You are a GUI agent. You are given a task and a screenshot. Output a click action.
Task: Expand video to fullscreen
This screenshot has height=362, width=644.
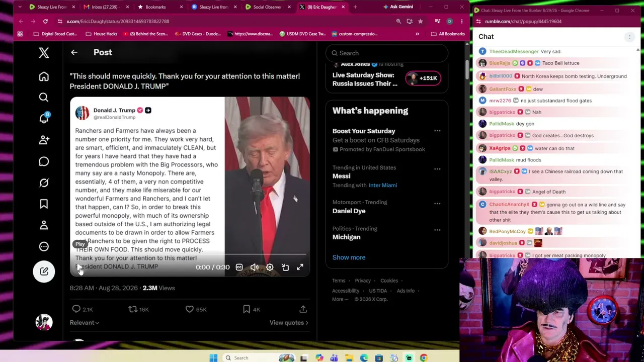click(x=300, y=267)
